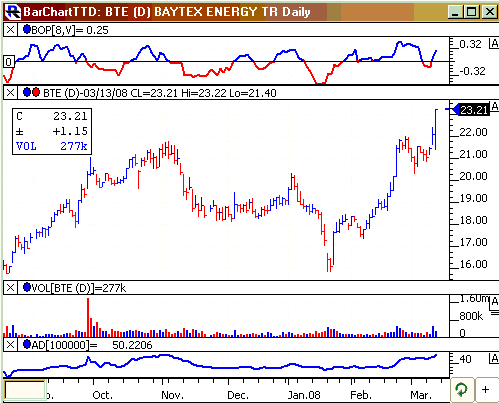
Task: Click the 20.00 price axis label
Action: point(473,176)
